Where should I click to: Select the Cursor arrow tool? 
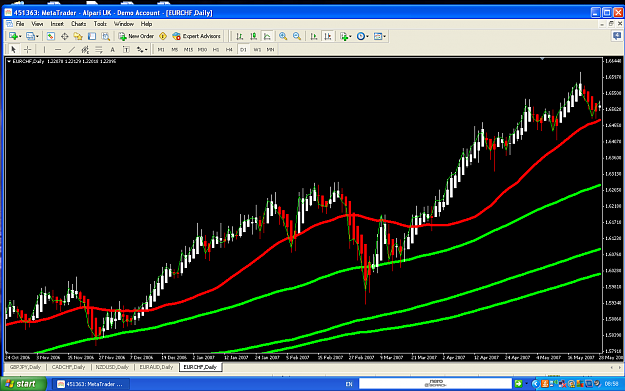pyautogui.click(x=13, y=49)
